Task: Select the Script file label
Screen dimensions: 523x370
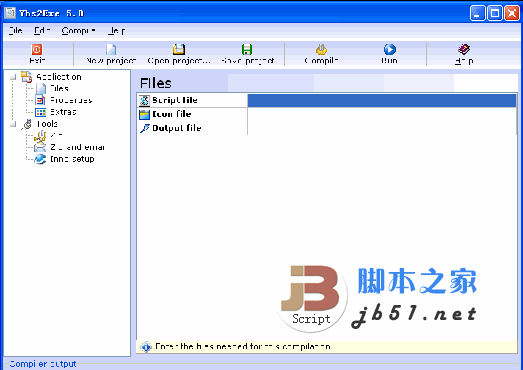Action: [175, 100]
